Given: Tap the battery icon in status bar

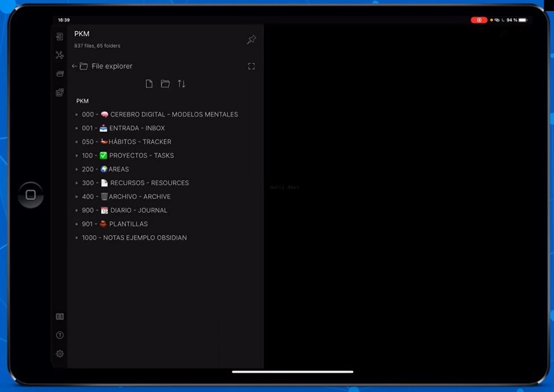Looking at the screenshot, I should (x=523, y=20).
